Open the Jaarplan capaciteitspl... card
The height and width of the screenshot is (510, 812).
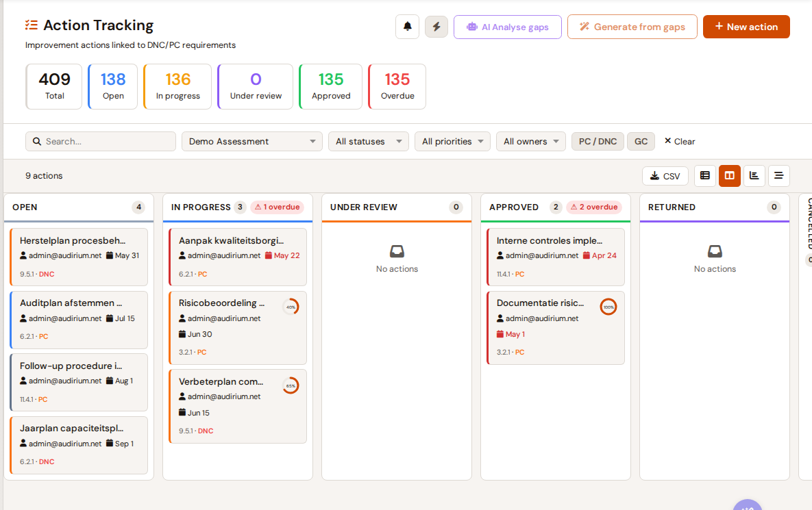point(79,445)
